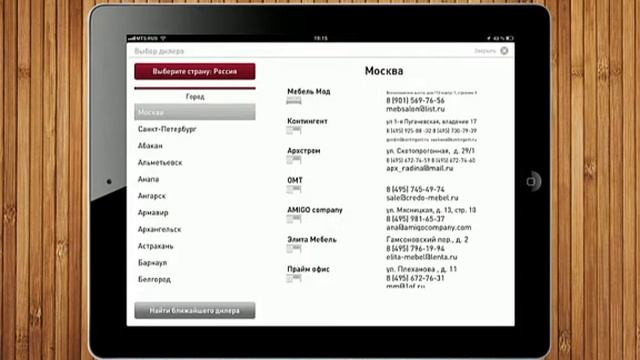This screenshot has width=640, height=360.
Task: Tap the iPad home button
Action: click(x=531, y=182)
